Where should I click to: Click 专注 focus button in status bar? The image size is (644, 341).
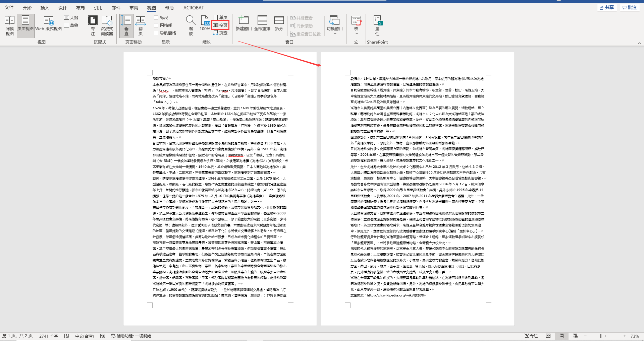pos(531,336)
